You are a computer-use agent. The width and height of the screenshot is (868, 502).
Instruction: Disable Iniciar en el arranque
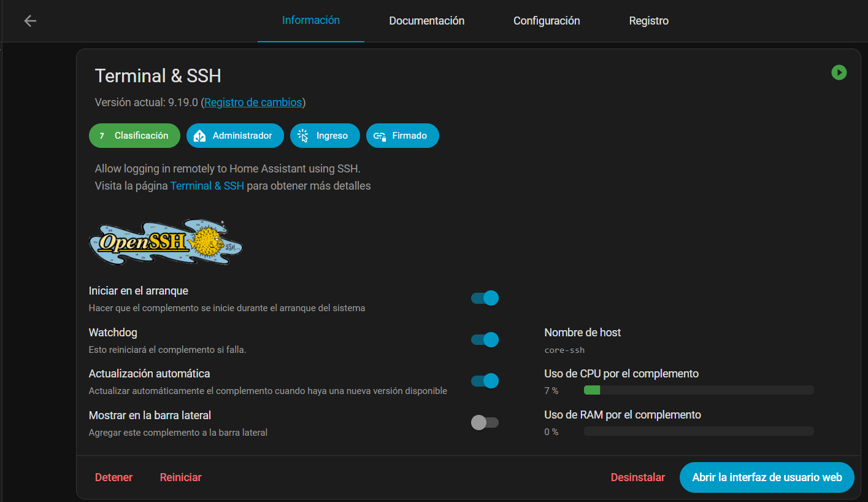click(485, 298)
